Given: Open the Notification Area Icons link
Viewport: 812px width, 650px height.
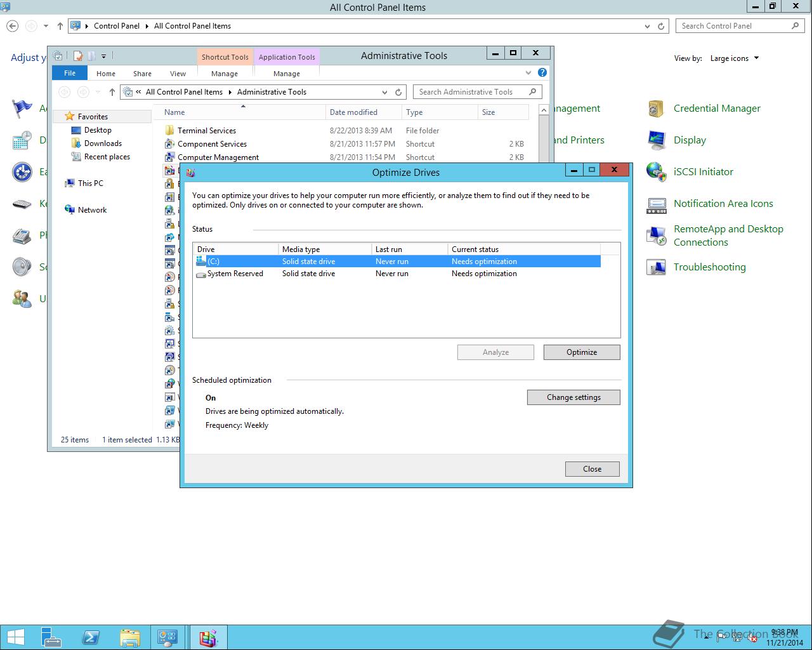Looking at the screenshot, I should pyautogui.click(x=723, y=204).
